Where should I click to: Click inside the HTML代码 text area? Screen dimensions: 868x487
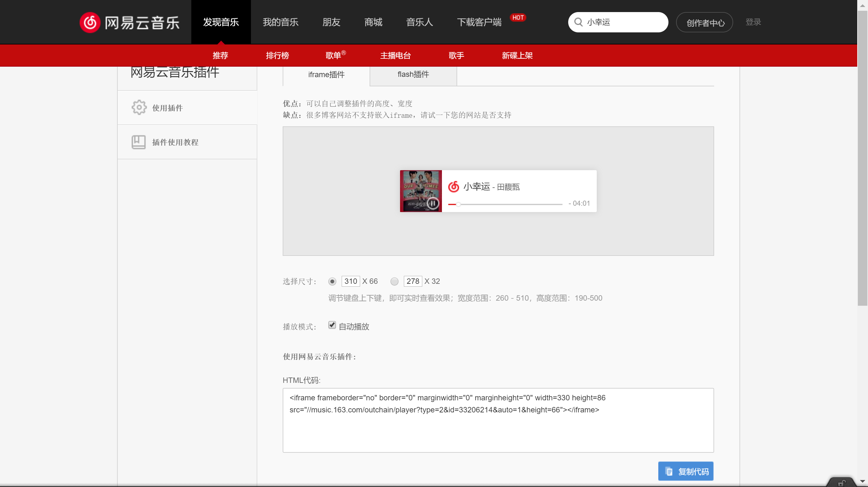coord(498,420)
